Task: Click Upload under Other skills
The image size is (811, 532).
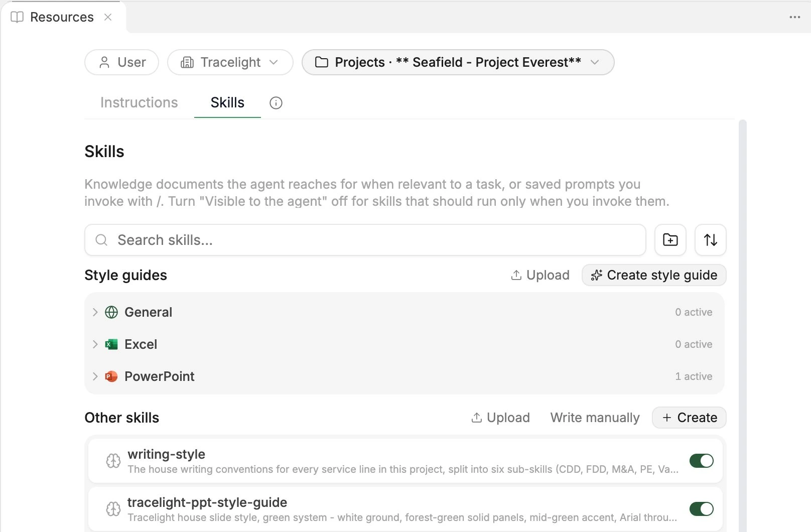Action: 501,418
